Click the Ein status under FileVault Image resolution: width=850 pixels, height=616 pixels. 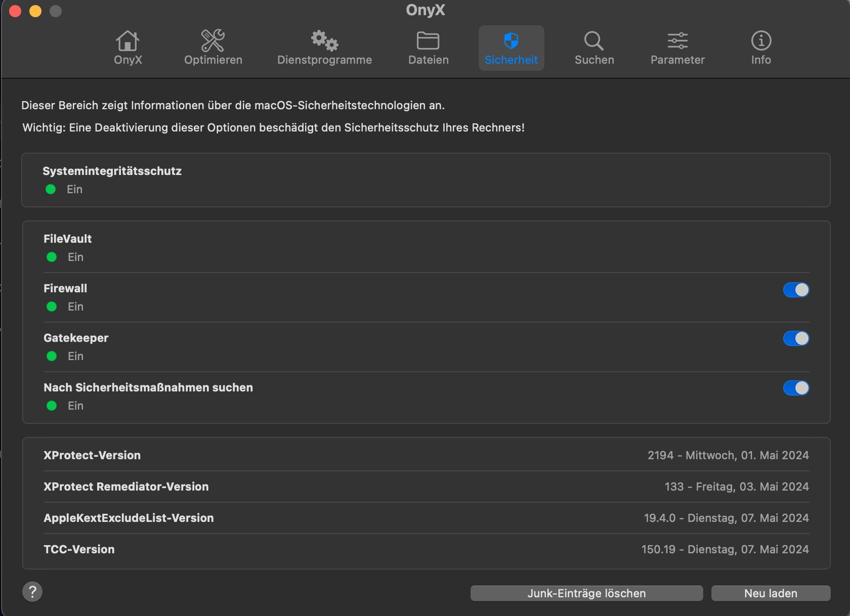[x=75, y=257]
